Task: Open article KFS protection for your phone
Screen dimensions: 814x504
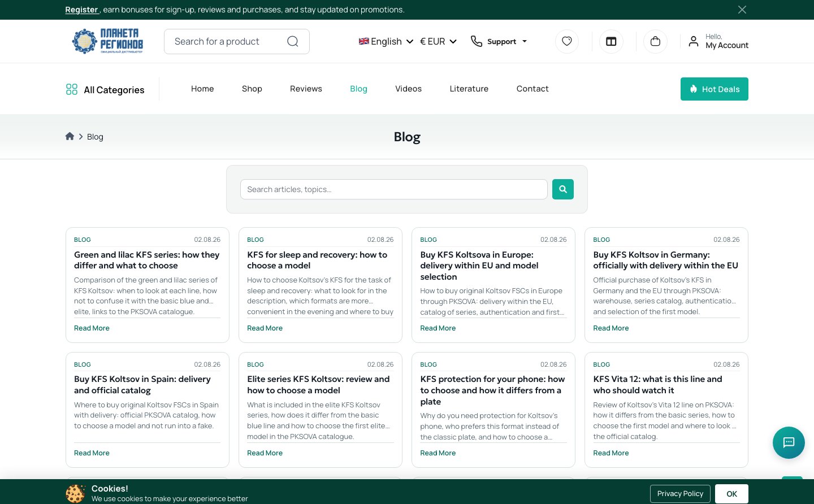Action: point(492,390)
